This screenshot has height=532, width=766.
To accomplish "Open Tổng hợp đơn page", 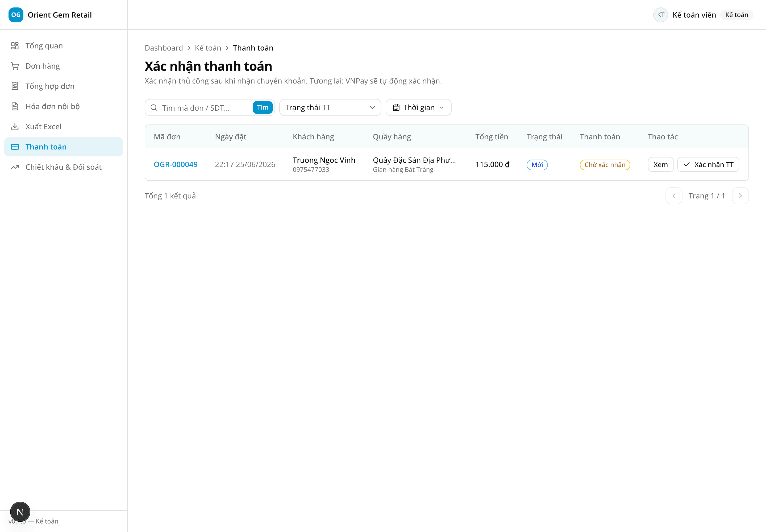I will pos(63,86).
